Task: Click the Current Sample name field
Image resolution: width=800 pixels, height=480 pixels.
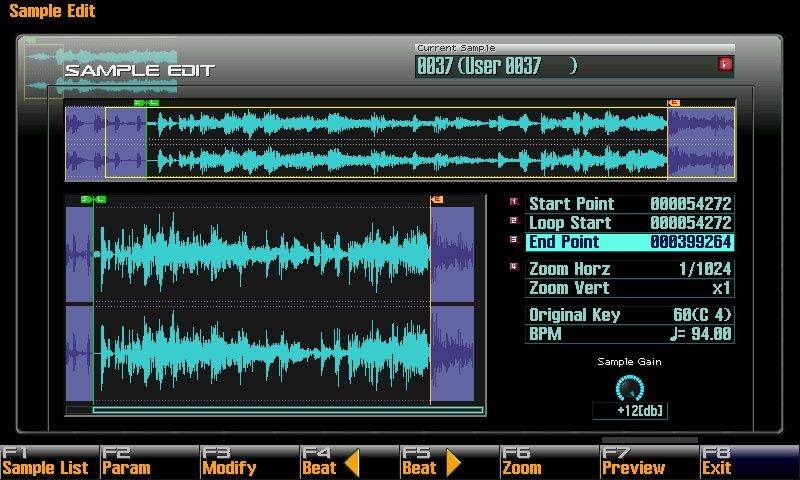Action: point(574,66)
